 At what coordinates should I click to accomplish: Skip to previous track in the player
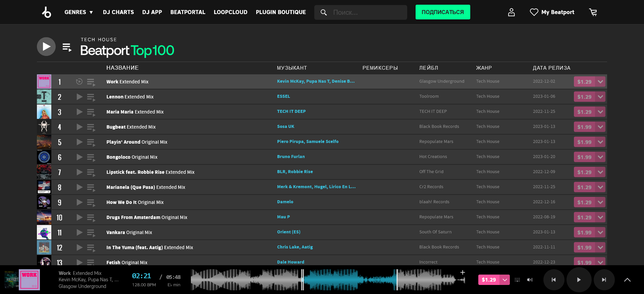click(x=554, y=280)
